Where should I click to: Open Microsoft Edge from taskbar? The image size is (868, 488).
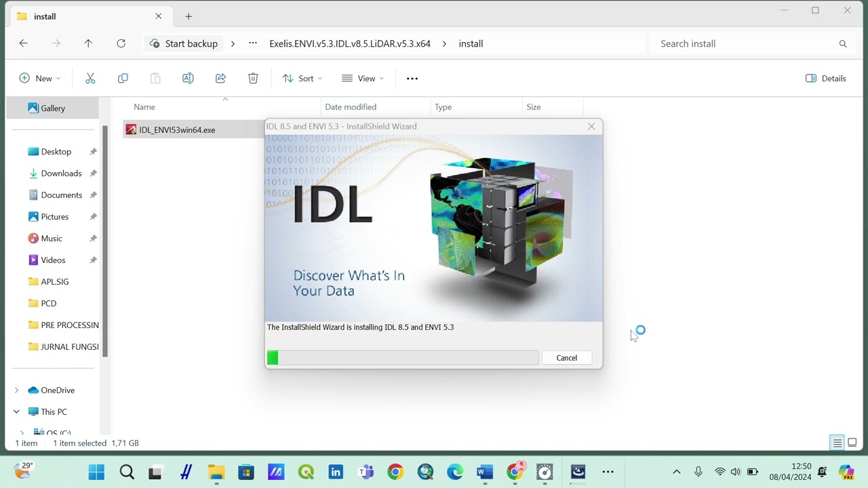pos(455,472)
